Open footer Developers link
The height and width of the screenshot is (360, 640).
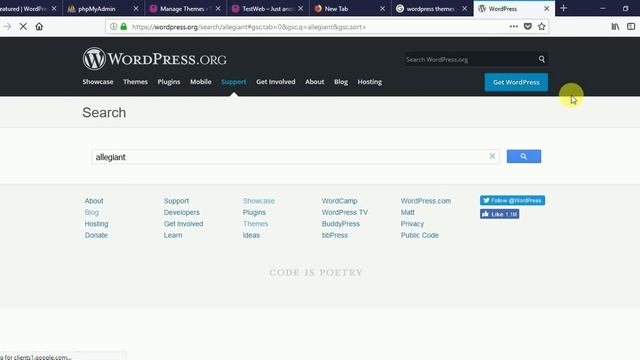[182, 212]
